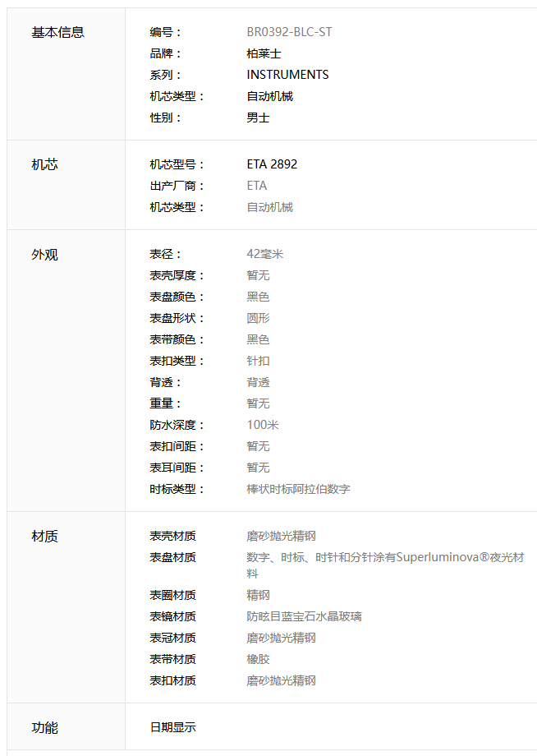
Task: Click the 机芯型号 label
Action: pos(177,164)
